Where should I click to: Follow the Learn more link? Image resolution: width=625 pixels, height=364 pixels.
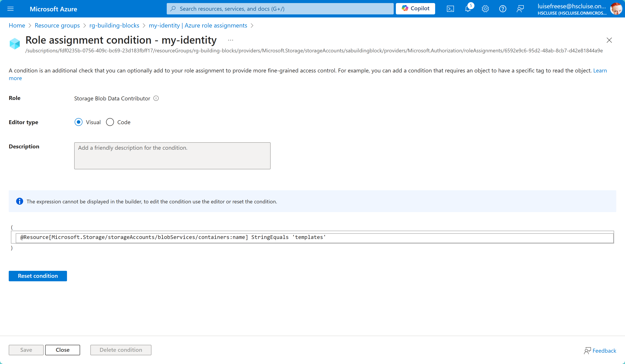tap(600, 70)
